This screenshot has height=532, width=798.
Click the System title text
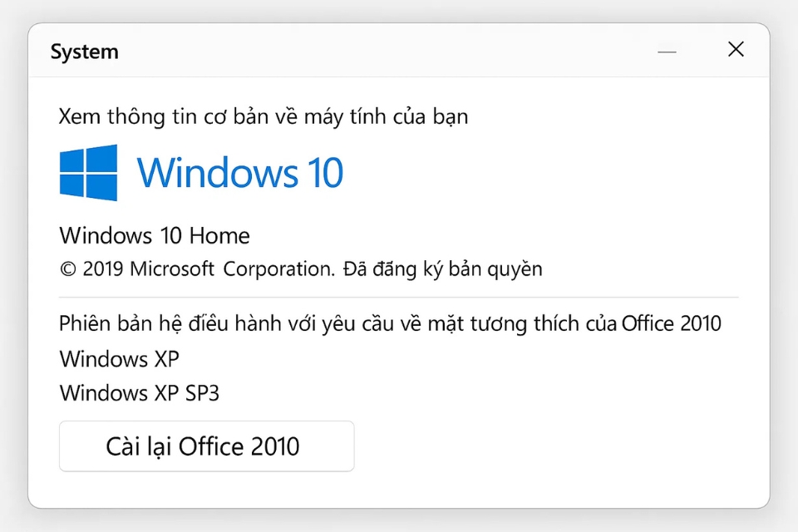point(84,51)
